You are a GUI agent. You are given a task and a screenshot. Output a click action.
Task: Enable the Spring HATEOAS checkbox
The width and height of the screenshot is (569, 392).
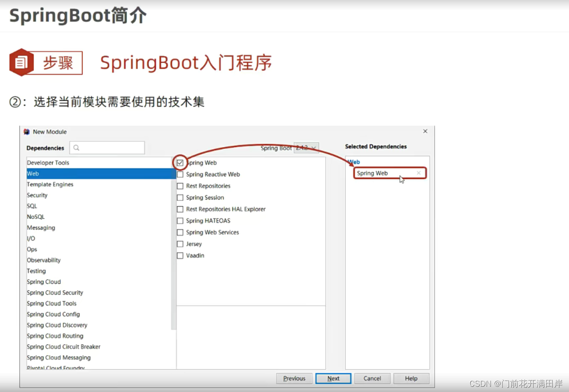(180, 221)
